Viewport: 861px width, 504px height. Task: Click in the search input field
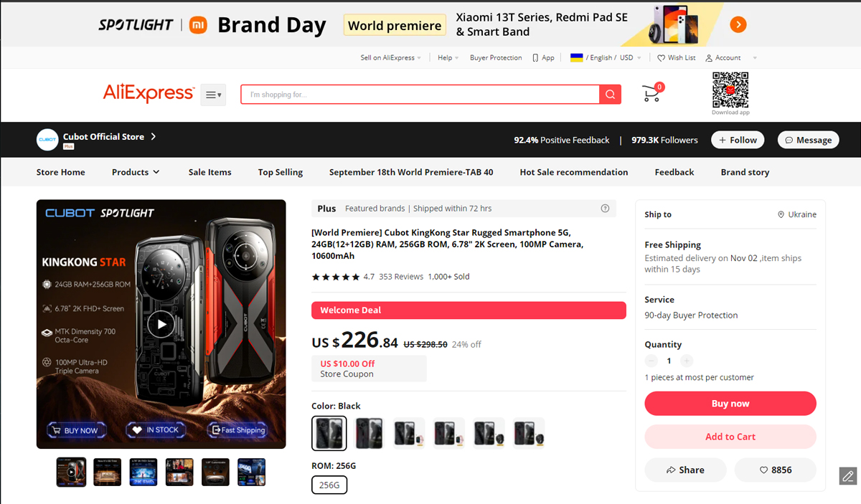(420, 95)
